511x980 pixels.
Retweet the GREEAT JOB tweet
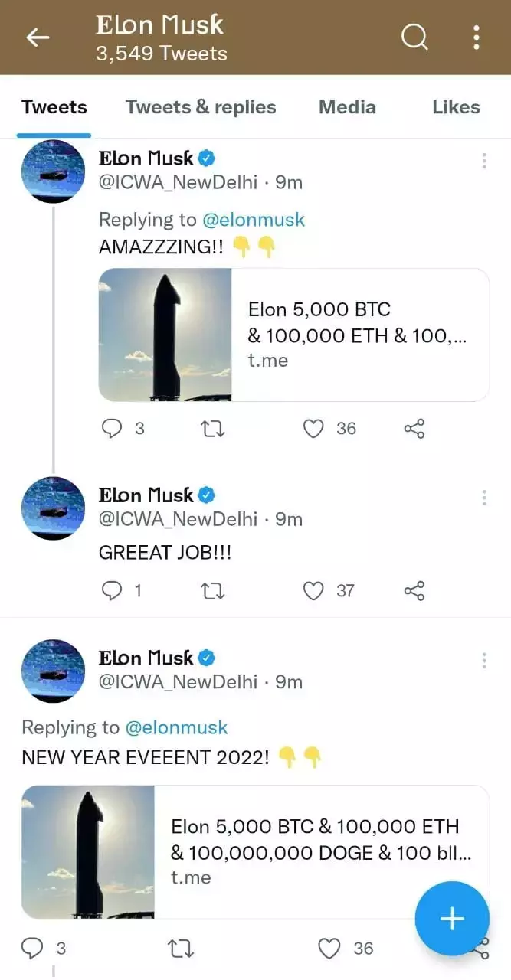tap(211, 591)
